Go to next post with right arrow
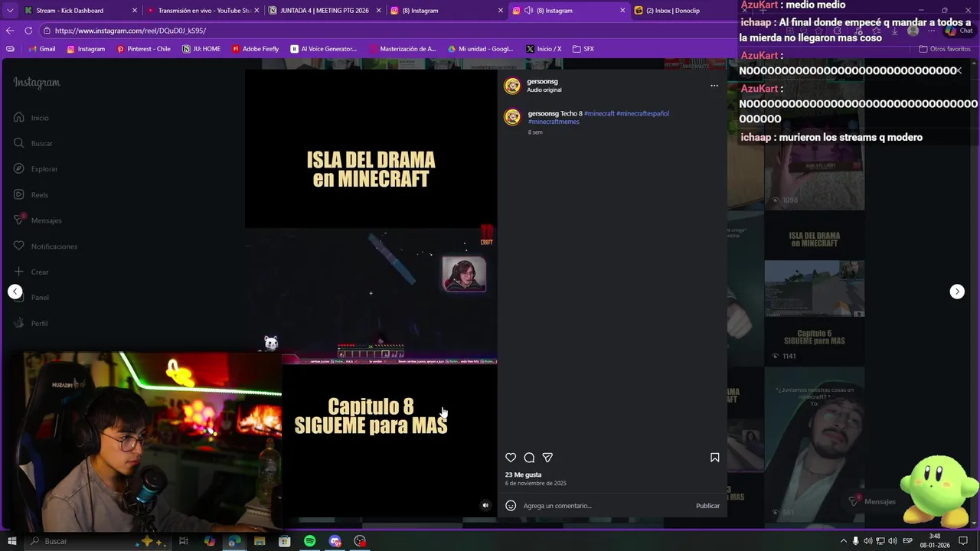Image resolution: width=980 pixels, height=551 pixels. point(957,292)
